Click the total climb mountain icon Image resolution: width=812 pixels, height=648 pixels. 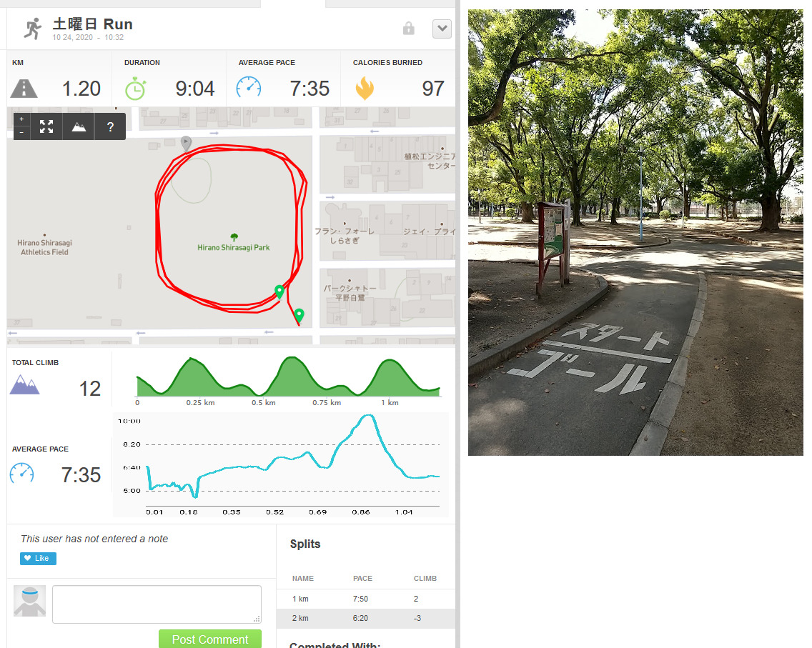[24, 384]
